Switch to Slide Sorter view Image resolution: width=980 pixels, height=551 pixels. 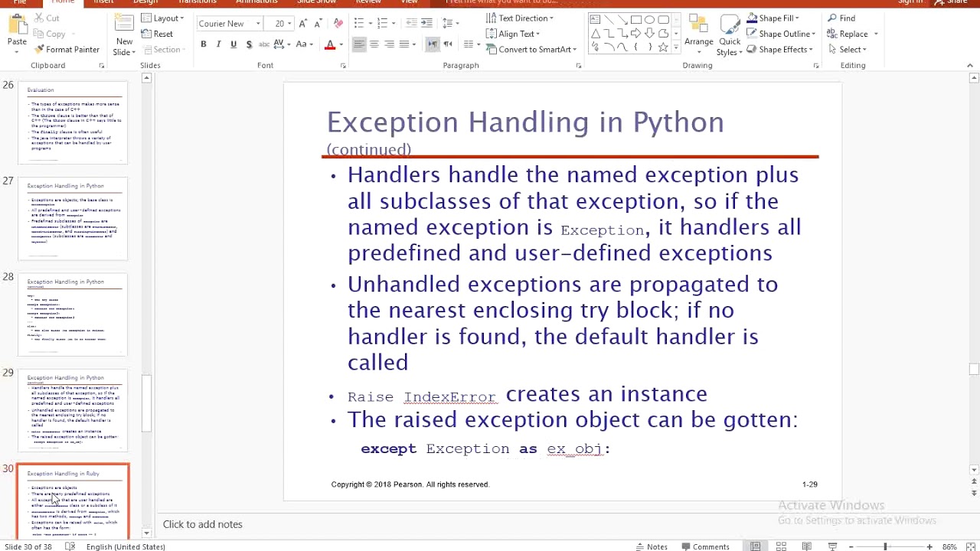tap(781, 546)
